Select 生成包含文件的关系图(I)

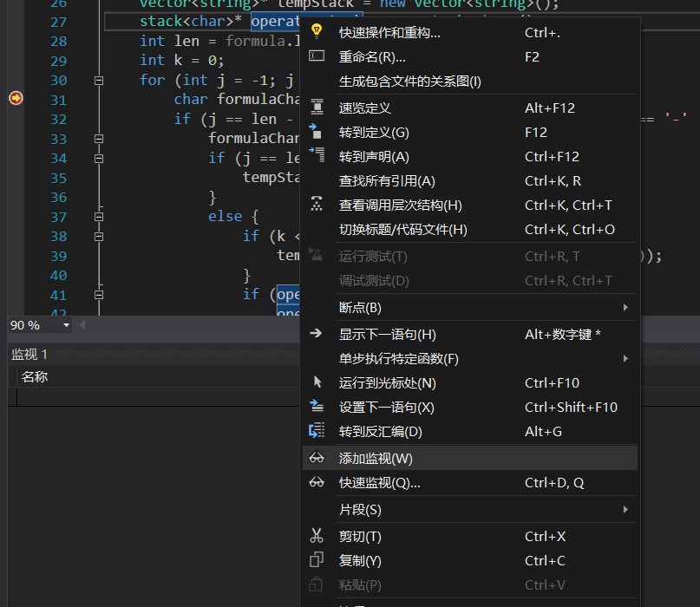[469, 82]
